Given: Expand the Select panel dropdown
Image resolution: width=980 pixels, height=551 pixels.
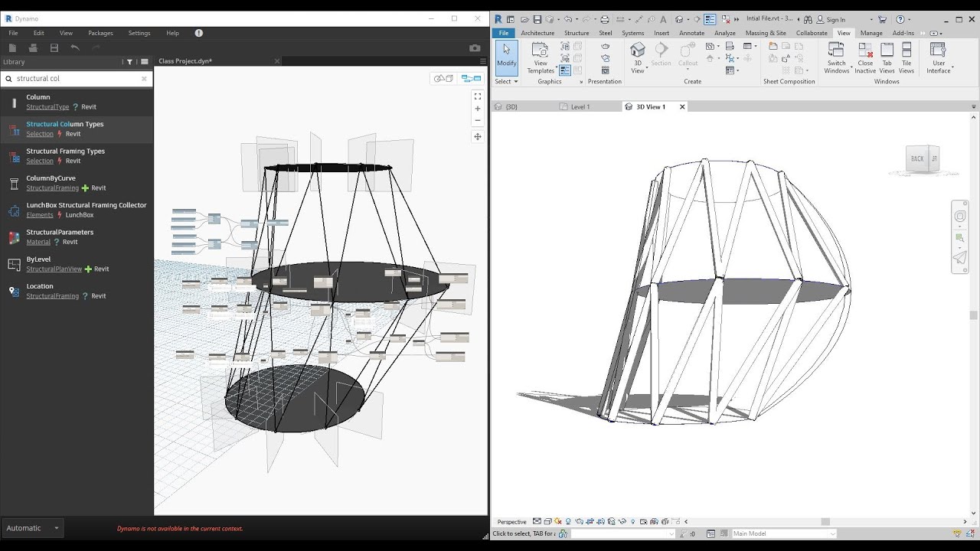Looking at the screenshot, I should [x=506, y=81].
